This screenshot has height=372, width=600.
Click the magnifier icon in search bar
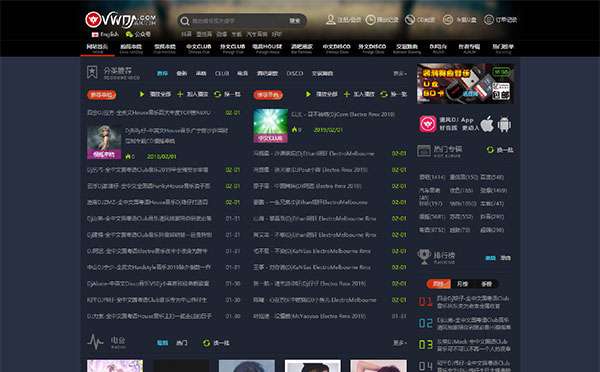coord(184,21)
